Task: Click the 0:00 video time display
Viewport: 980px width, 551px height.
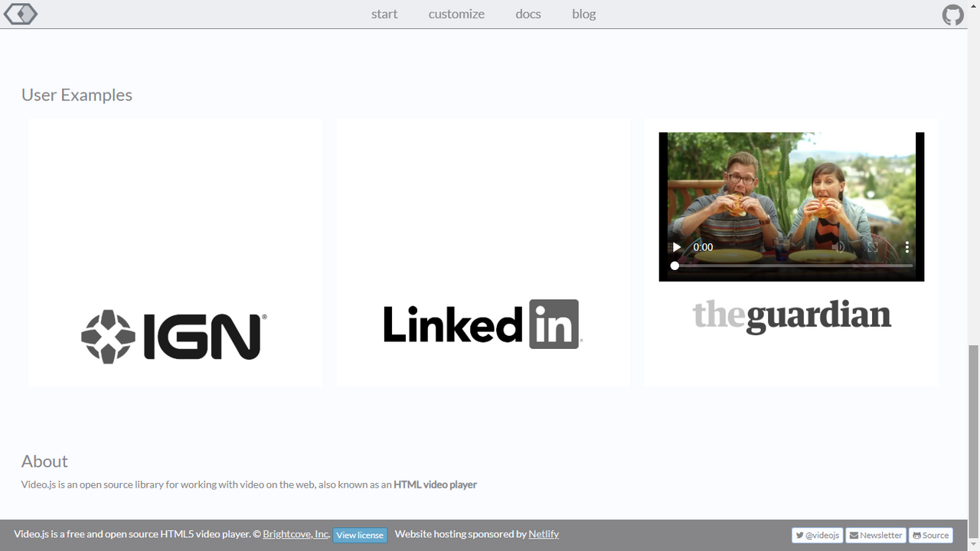Action: [x=703, y=247]
